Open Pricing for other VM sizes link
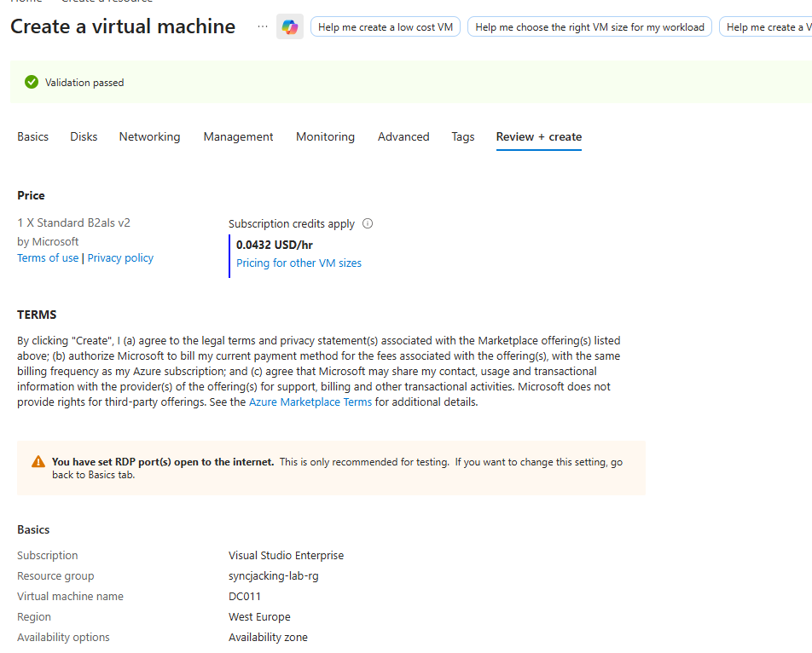This screenshot has height=653, width=812. (299, 263)
